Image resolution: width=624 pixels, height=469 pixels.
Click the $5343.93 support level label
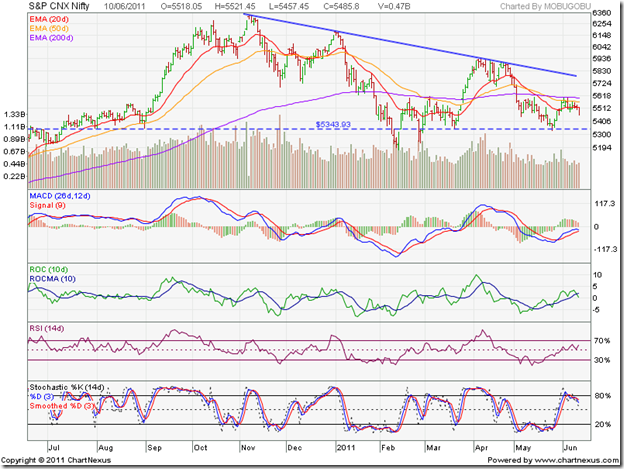coord(333,124)
